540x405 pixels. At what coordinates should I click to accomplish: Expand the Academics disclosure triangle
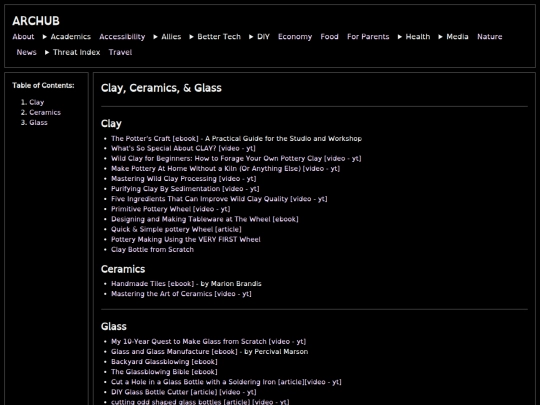(45, 37)
